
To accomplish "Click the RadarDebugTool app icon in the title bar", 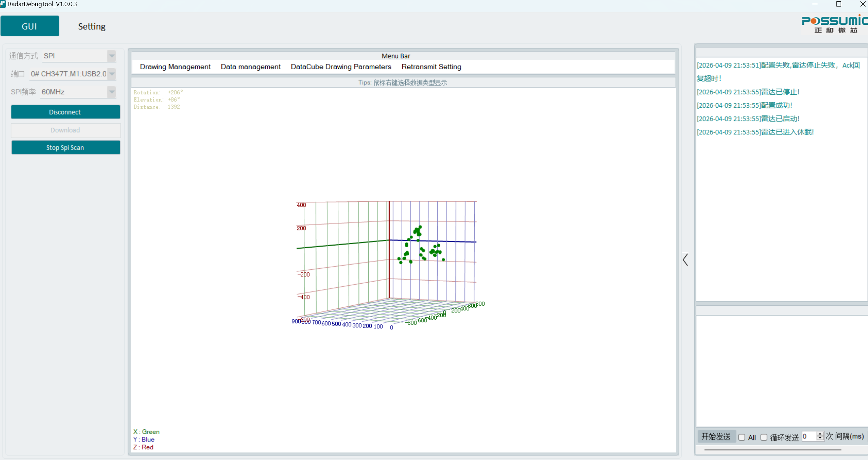I will [x=3, y=4].
